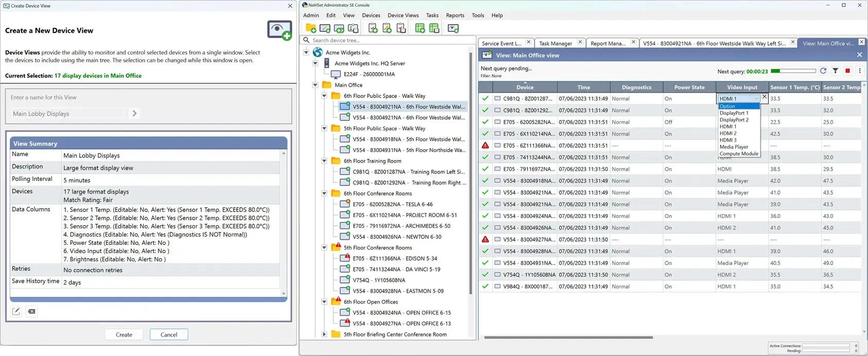Switch to the Report Manager tab

point(608,44)
